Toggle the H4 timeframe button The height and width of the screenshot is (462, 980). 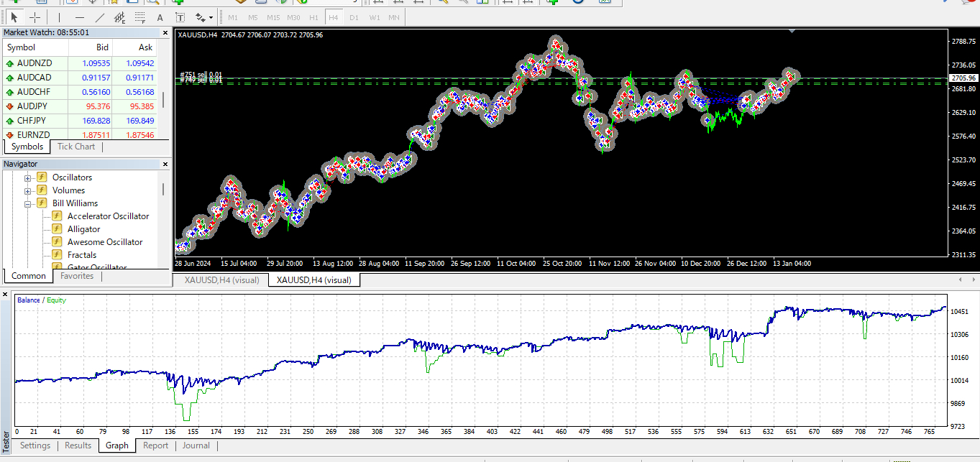(334, 17)
